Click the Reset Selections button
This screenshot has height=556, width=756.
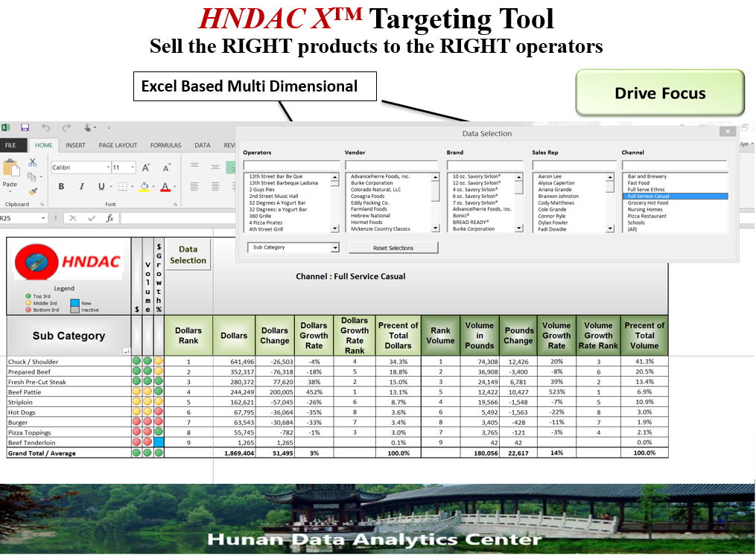coord(393,248)
